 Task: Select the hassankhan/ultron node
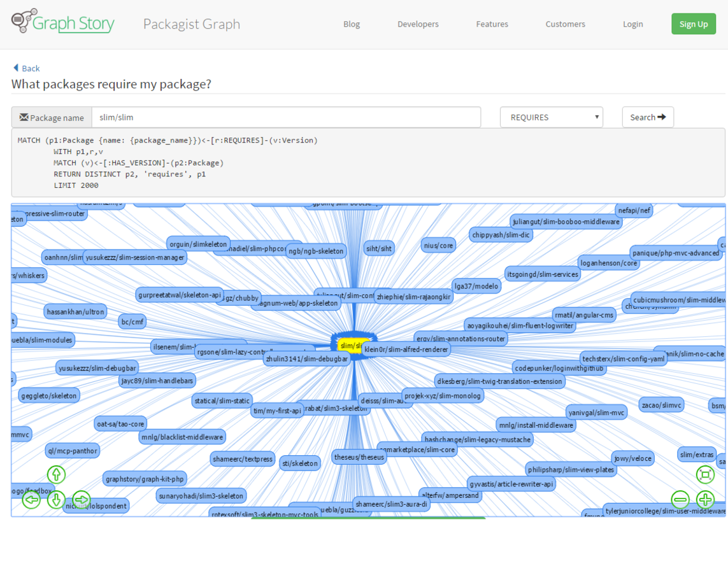75,312
